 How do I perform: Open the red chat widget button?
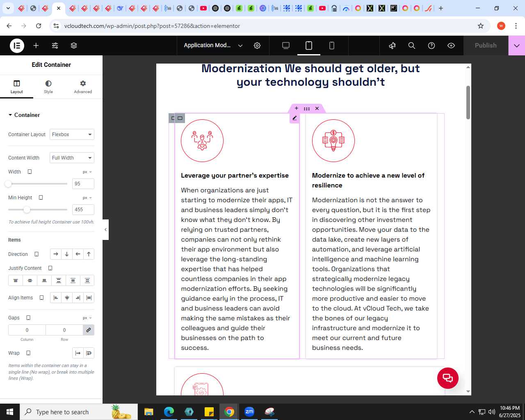click(x=448, y=378)
